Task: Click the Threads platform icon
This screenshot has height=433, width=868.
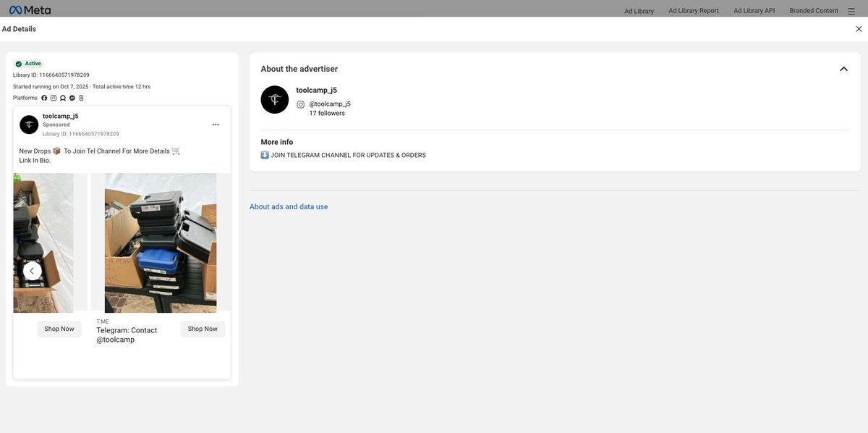Action: pyautogui.click(x=82, y=98)
